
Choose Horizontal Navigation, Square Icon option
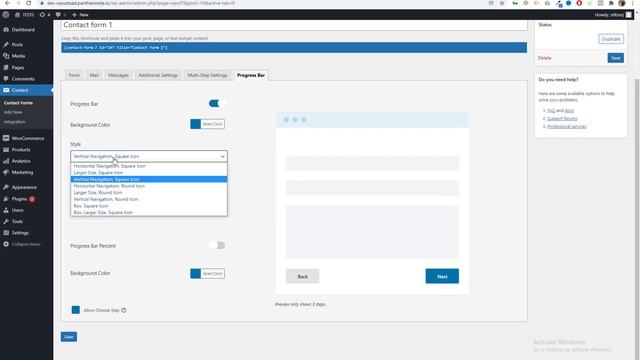(x=149, y=166)
